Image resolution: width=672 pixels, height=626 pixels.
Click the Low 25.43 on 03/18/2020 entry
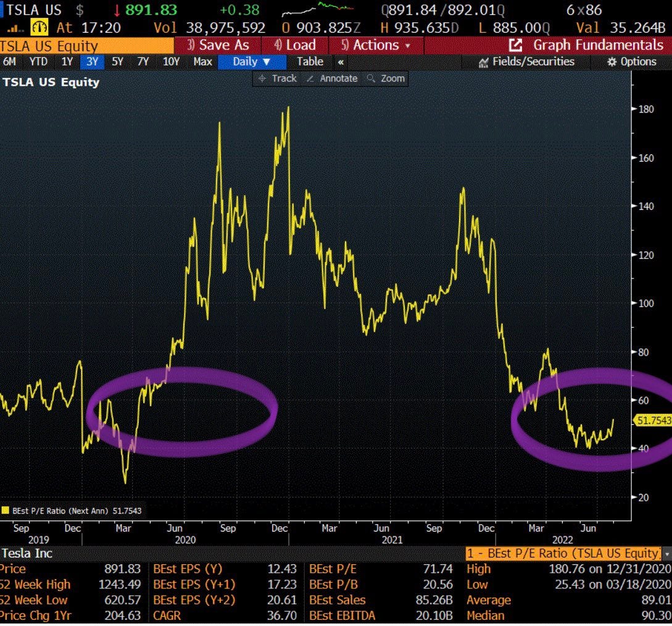point(569,585)
